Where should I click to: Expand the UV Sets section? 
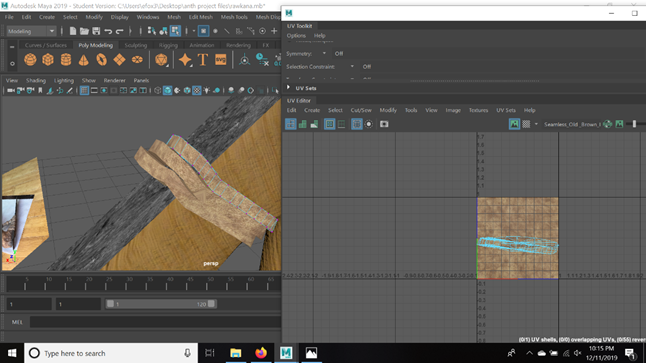(288, 88)
